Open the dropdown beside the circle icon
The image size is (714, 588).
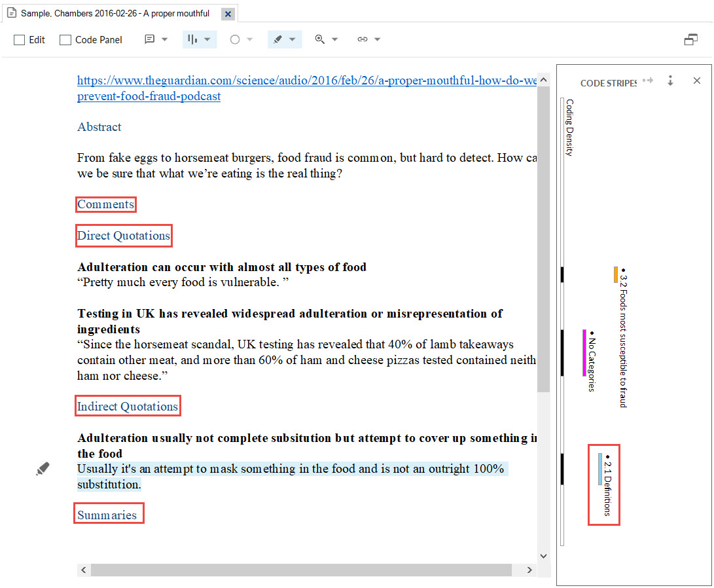pyautogui.click(x=250, y=40)
